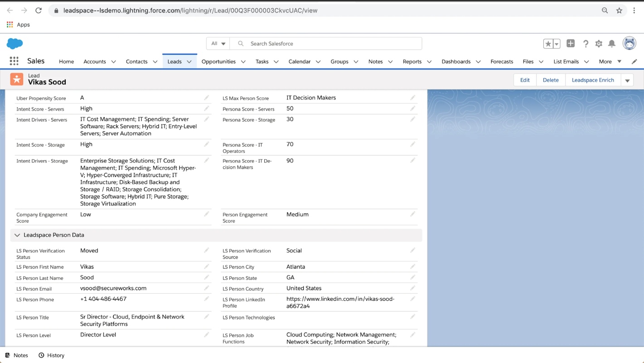644x363 pixels.
Task: Edit the Uber Propensity Score field
Action: pyautogui.click(x=206, y=98)
